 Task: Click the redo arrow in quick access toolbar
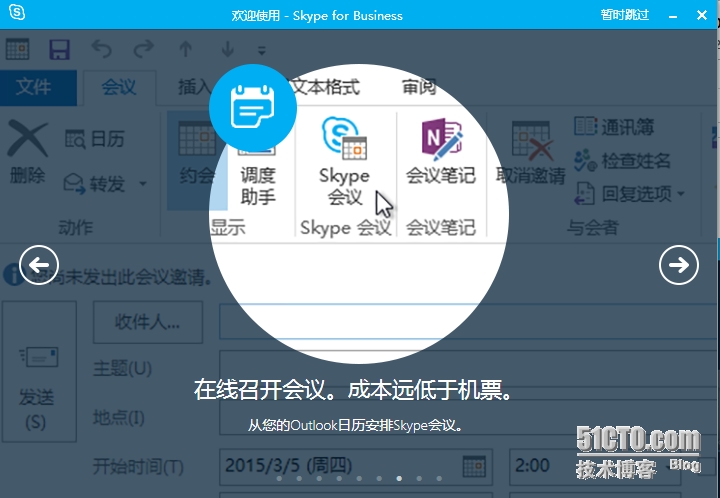click(144, 49)
